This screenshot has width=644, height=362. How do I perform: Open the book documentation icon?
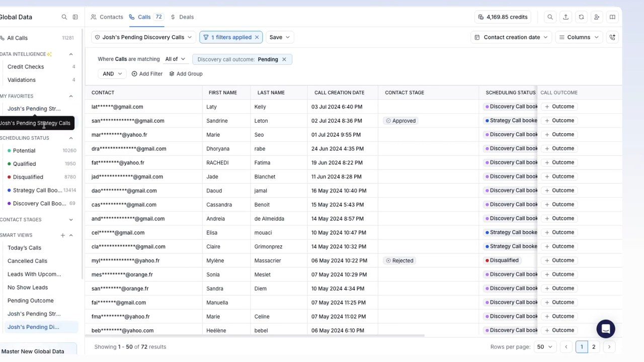point(612,17)
